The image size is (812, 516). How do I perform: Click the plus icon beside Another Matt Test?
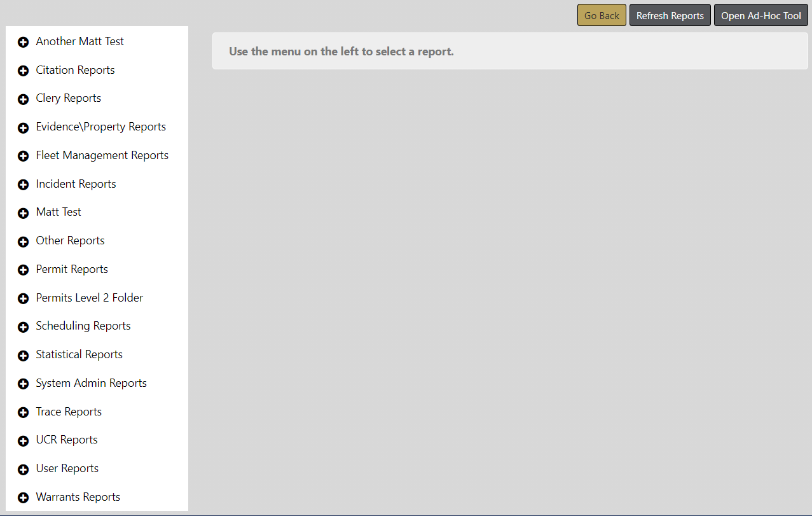pyautogui.click(x=24, y=43)
